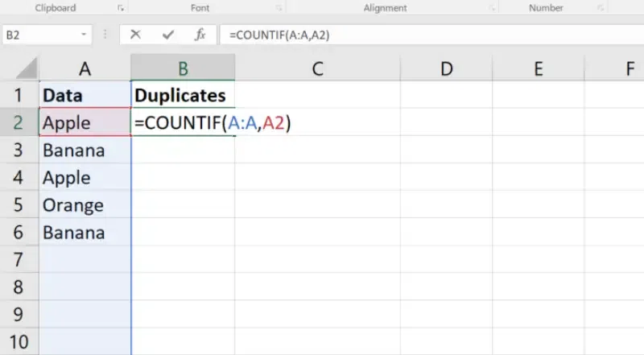The image size is (644, 355).
Task: Select the Data header cell A1
Action: click(x=85, y=95)
